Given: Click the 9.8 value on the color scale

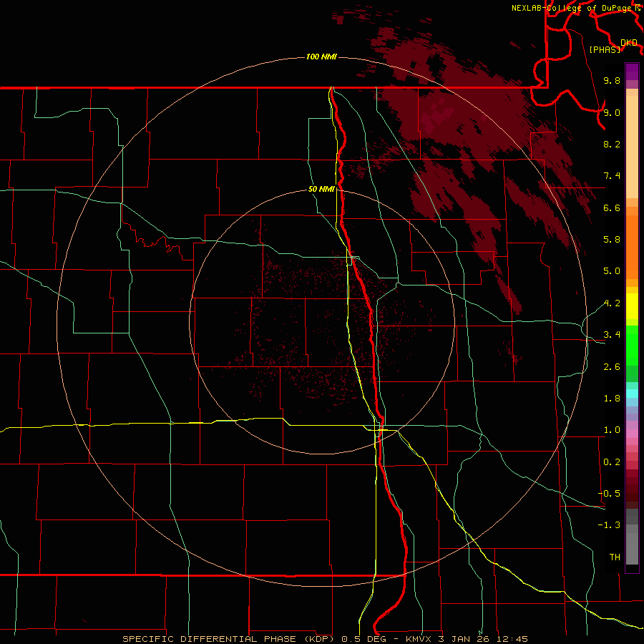Looking at the screenshot, I should pos(612,80).
